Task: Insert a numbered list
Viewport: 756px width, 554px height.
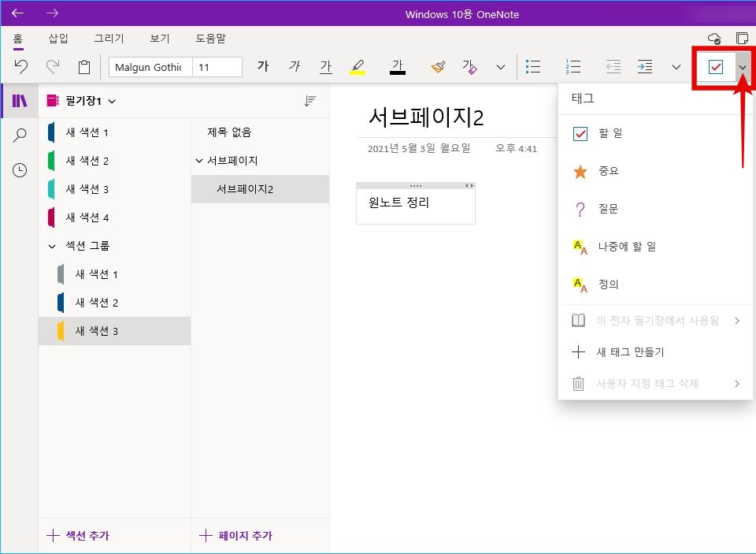Action: click(x=573, y=67)
